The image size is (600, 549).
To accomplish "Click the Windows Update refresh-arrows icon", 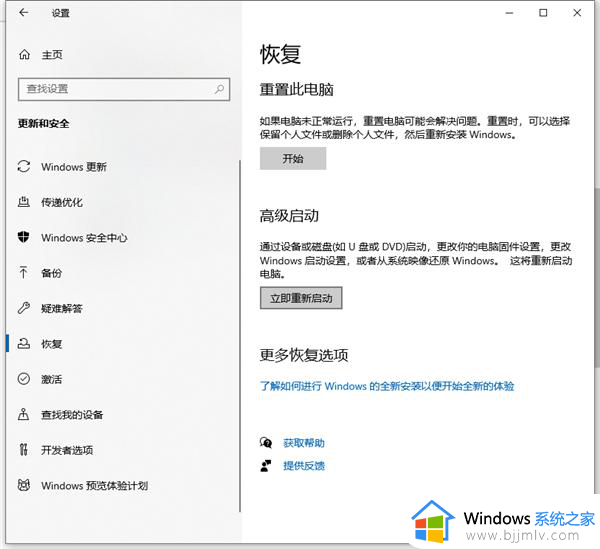I will (24, 166).
